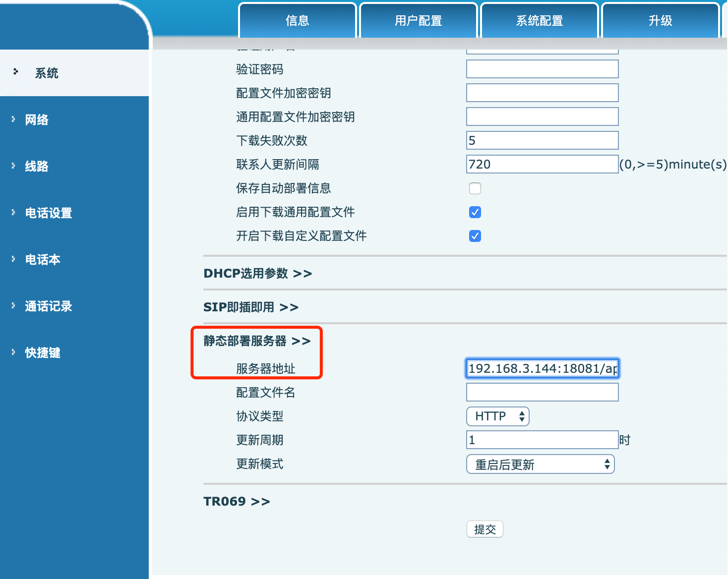This screenshot has width=728, height=579.
Task: Enable the 保存自动部署信息 checkbox
Action: pos(475,188)
